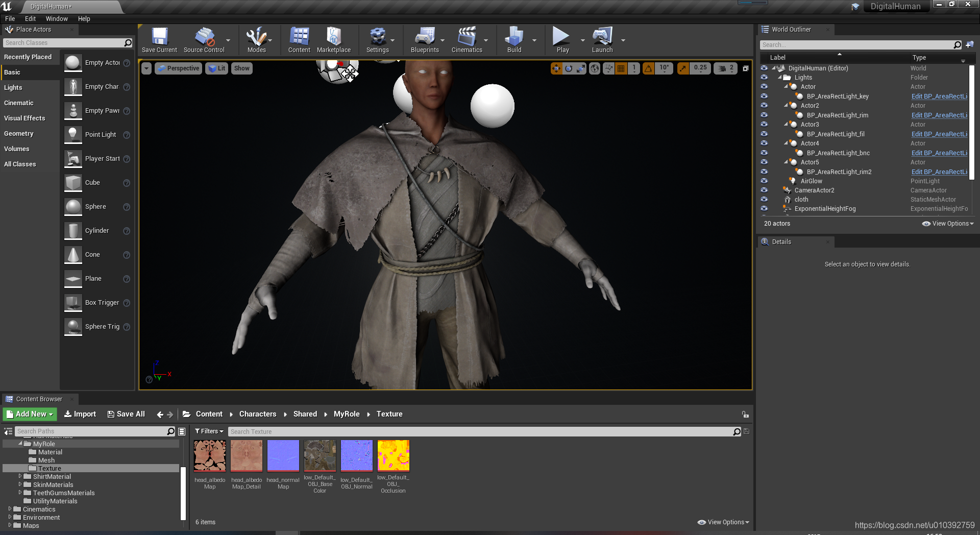
Task: Open the Play options dropdown arrow
Action: (582, 40)
